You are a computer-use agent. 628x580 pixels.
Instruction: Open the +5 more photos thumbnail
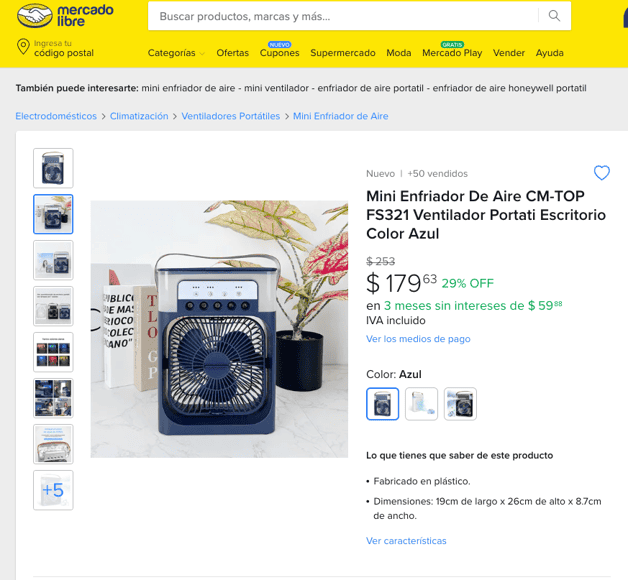coord(53,490)
